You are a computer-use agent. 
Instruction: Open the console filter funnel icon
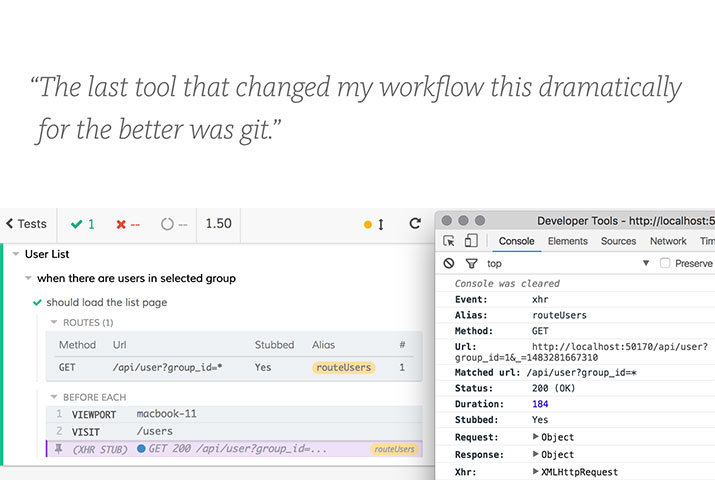tap(471, 263)
